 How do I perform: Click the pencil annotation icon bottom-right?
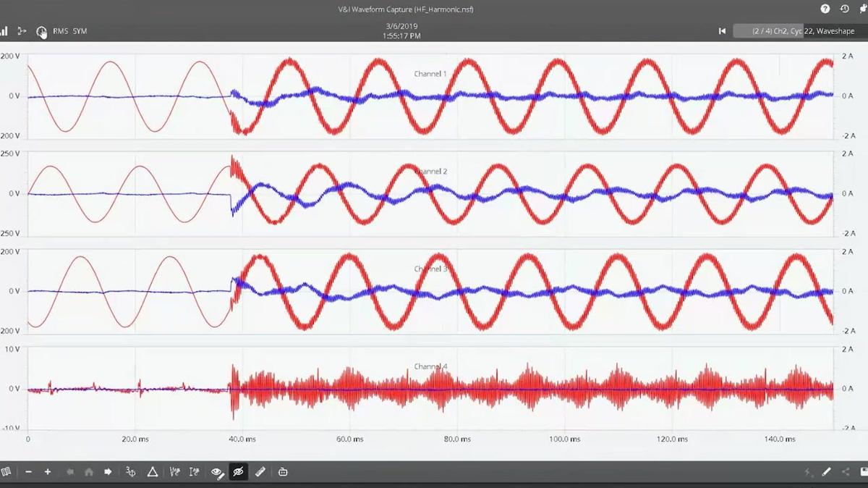click(826, 471)
